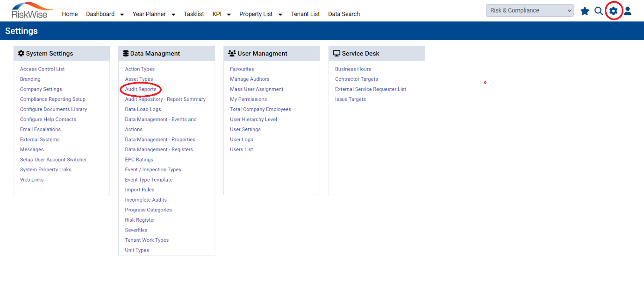Expand Dashboard menu arrow
Screen dimensions: 644x281
tap(122, 14)
